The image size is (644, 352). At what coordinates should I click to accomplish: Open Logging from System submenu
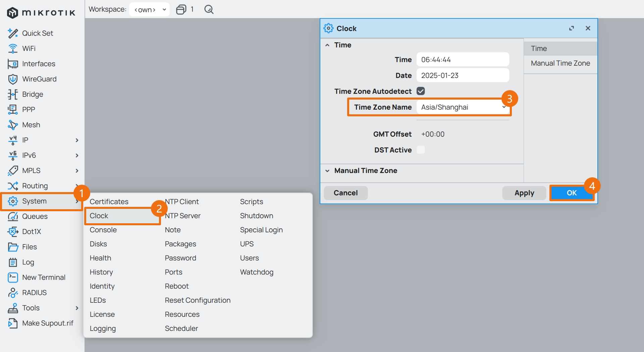click(103, 329)
